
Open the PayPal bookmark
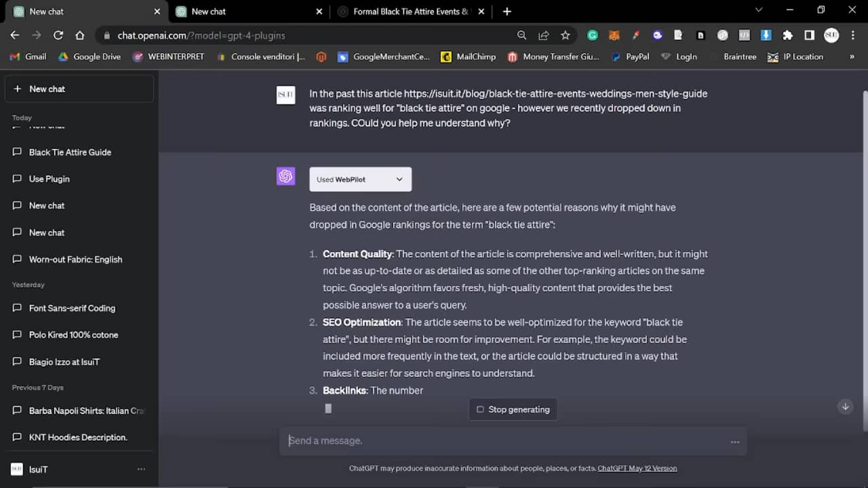[x=630, y=57]
